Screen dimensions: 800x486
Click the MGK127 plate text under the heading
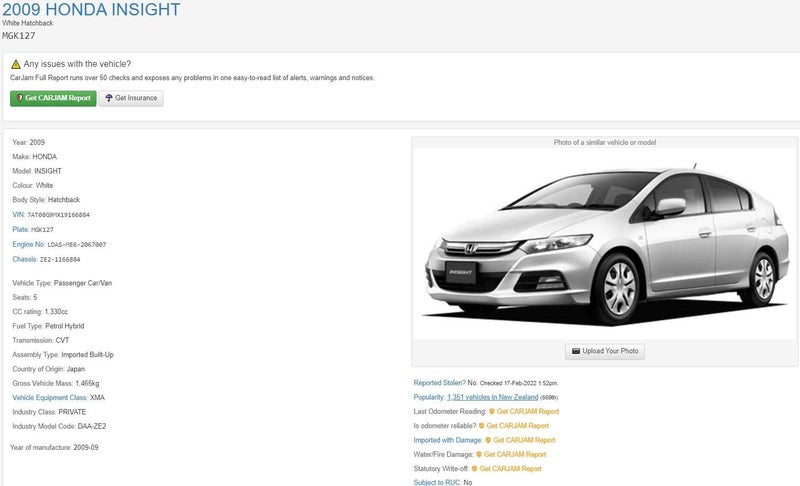[19, 36]
